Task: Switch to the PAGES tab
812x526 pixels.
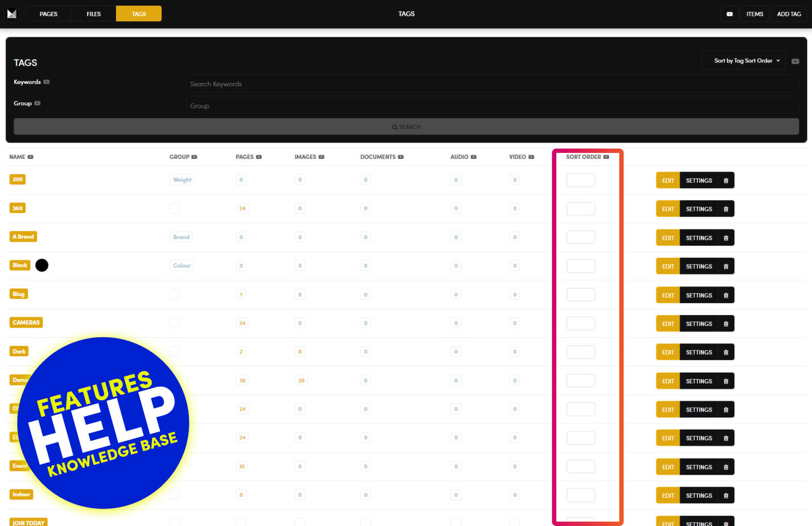Action: coord(49,14)
